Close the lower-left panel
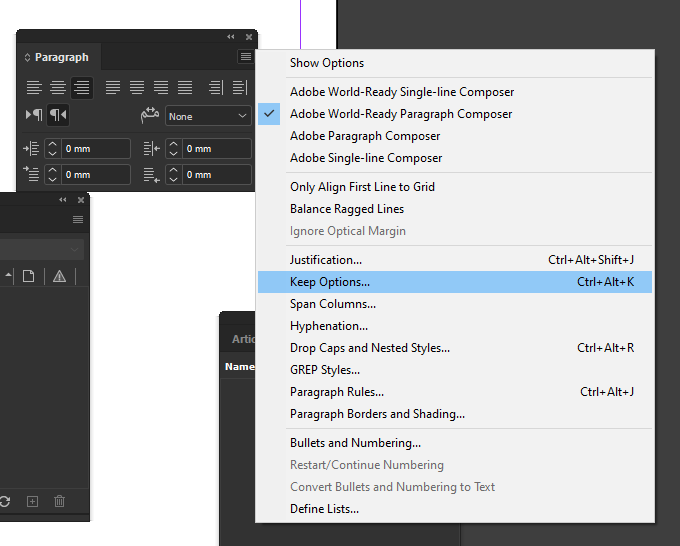This screenshot has width=680, height=546. (x=81, y=199)
